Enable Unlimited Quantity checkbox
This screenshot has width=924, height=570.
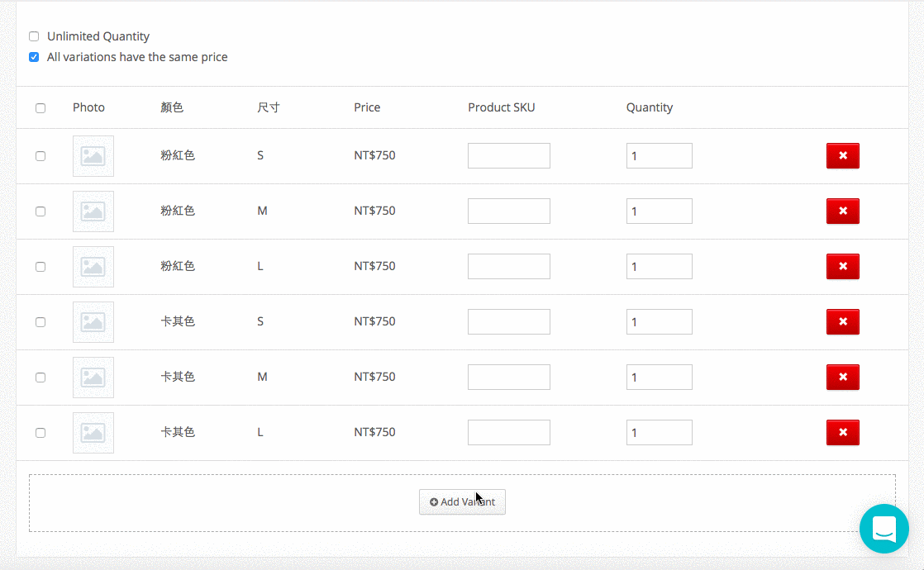34,36
